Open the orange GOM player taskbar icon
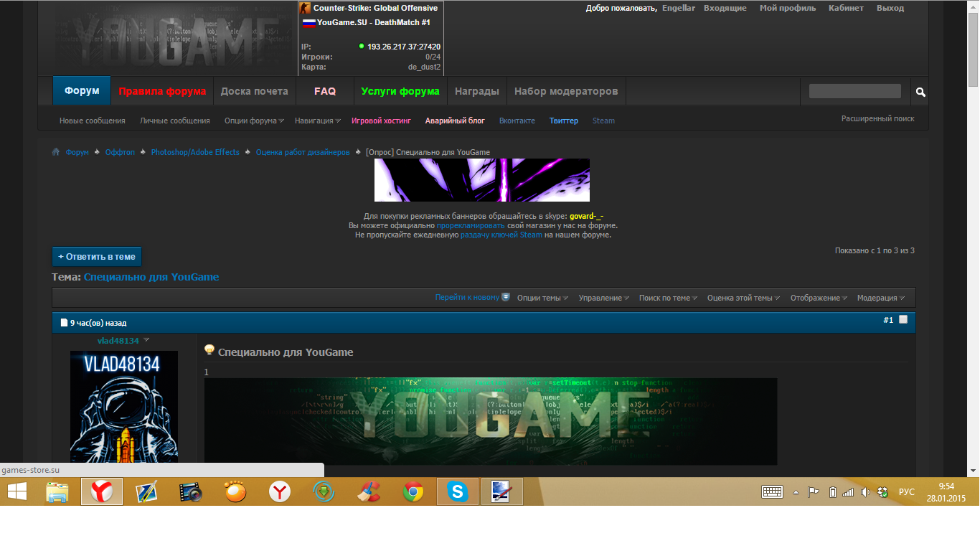980x551 pixels. pyautogui.click(x=235, y=492)
